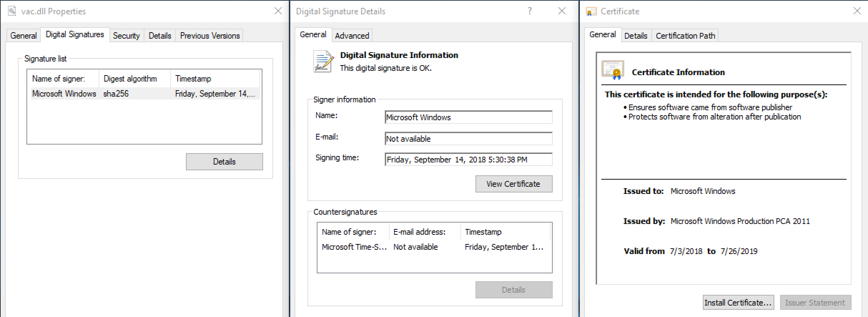Select the General tab in vac.dll Properties
868x317 pixels.
point(23,36)
